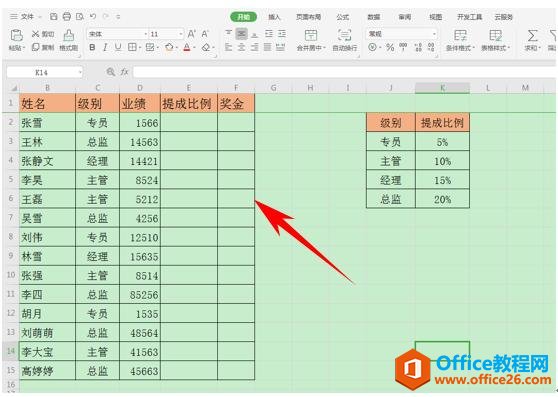
Task: Click the 剪切 cut button
Action: coord(43,34)
